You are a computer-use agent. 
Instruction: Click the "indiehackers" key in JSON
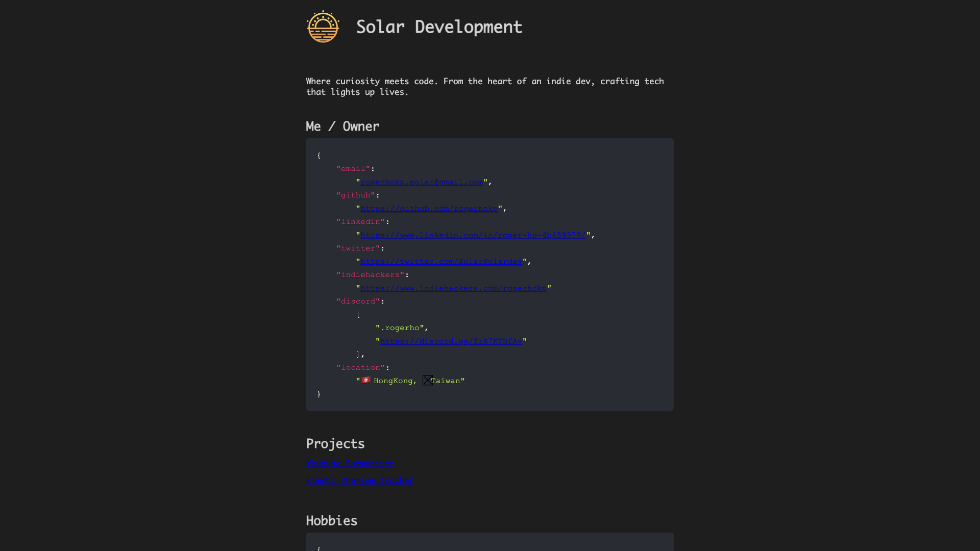[370, 275]
